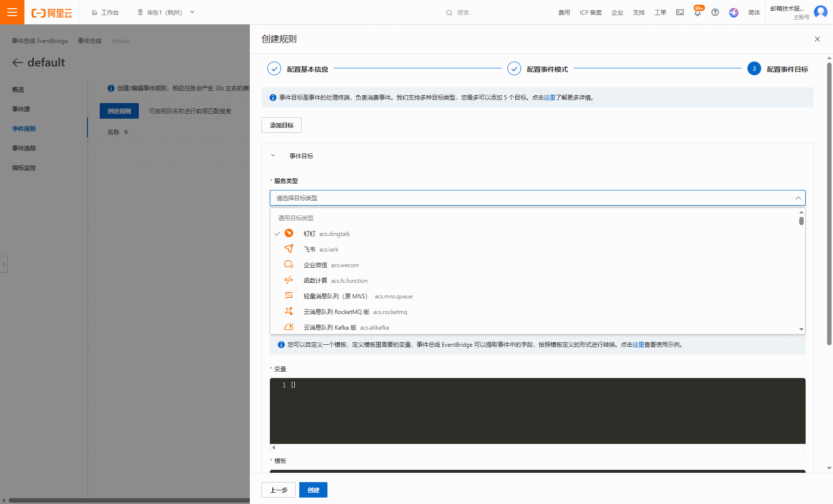This screenshot has width=833, height=504.
Task: Open the 这里 link for template examples
Action: [x=638, y=345]
